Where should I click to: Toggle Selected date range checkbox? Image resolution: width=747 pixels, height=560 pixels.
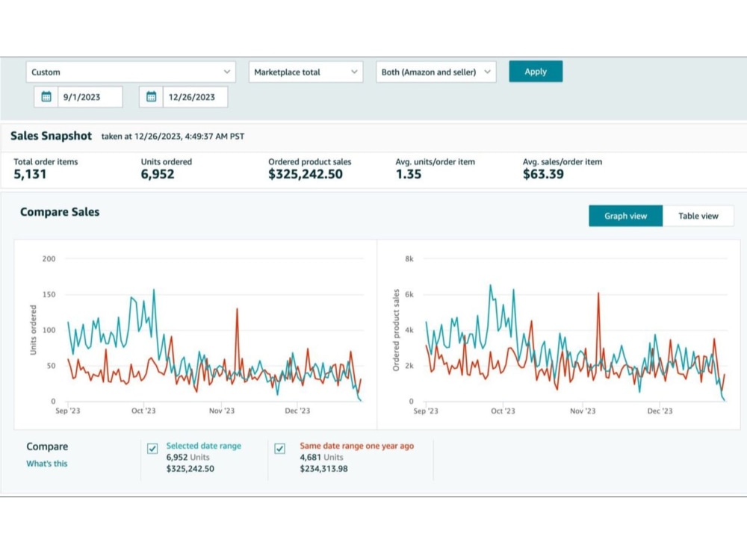[152, 449]
